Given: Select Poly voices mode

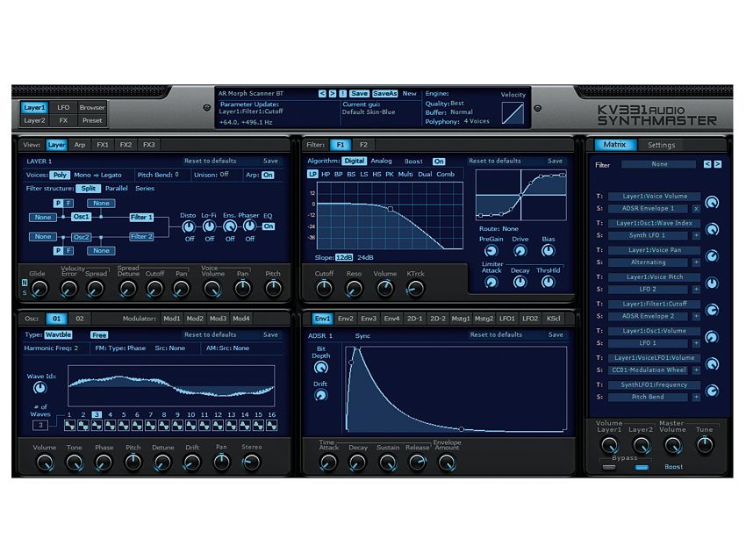Looking at the screenshot, I should (x=60, y=175).
